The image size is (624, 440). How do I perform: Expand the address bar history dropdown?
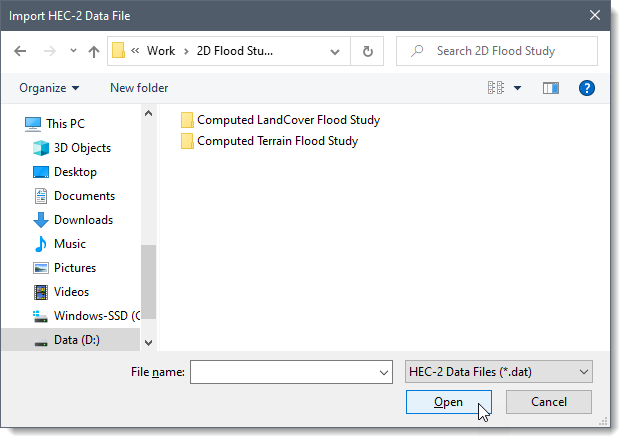point(335,52)
